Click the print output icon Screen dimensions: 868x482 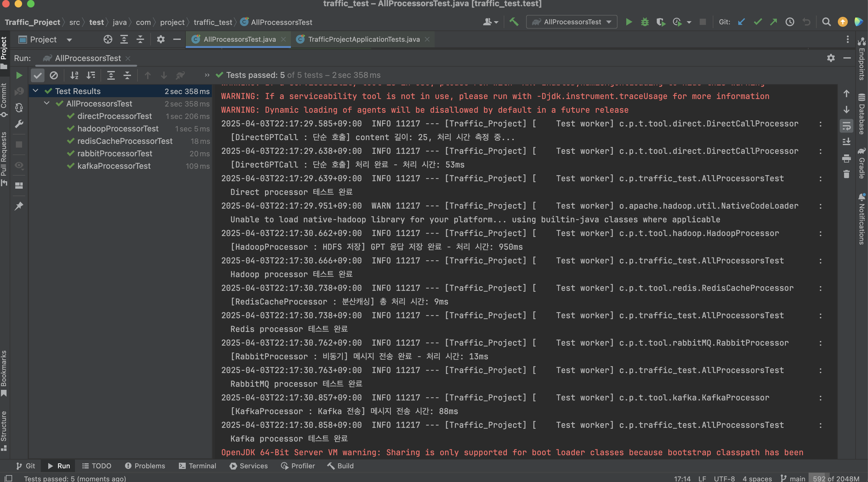846,158
